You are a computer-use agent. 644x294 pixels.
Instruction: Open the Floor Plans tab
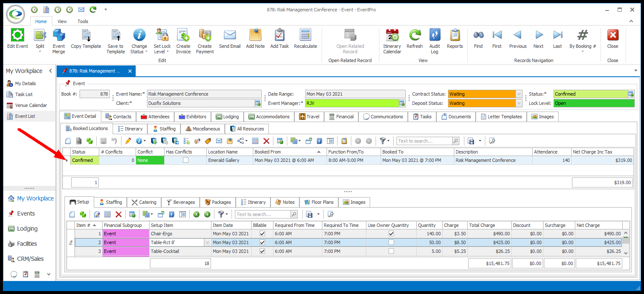pyautogui.click(x=319, y=202)
